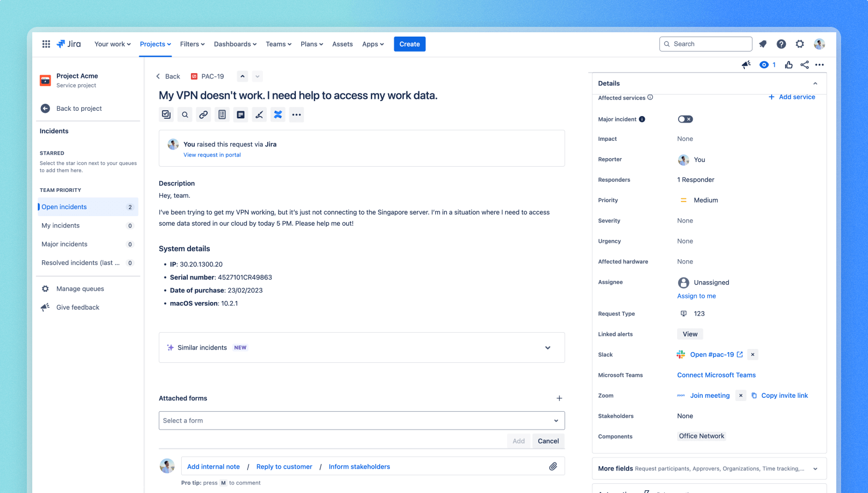
Task: Open the Dashboards menu
Action: pyautogui.click(x=235, y=44)
